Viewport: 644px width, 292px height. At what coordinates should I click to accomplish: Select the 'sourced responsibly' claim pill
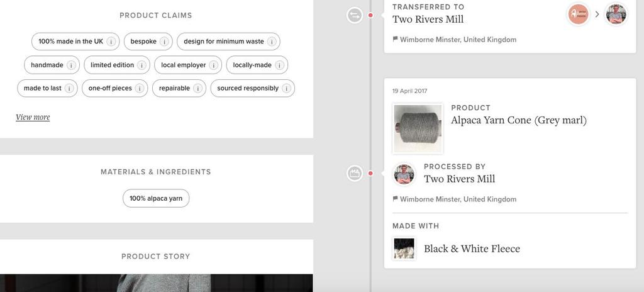click(x=253, y=89)
